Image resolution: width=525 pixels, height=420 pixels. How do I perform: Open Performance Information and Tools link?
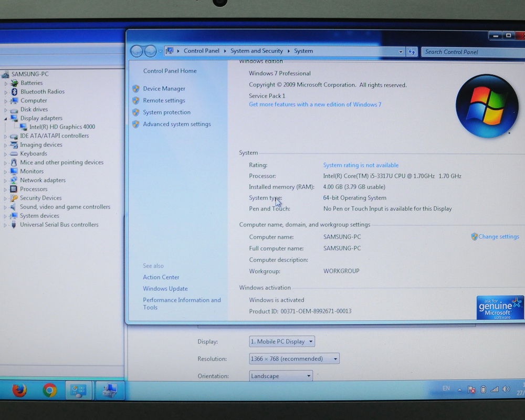[x=182, y=303]
